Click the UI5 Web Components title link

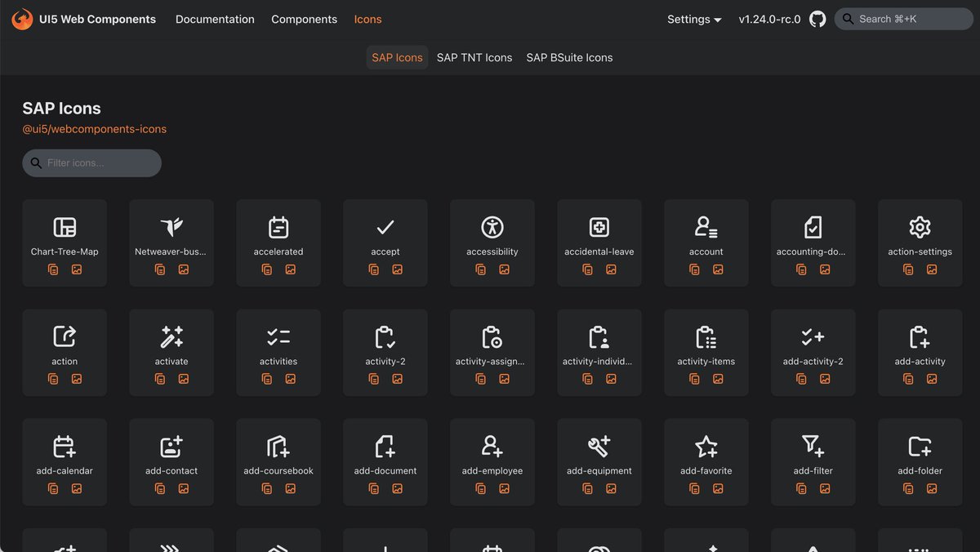97,19
